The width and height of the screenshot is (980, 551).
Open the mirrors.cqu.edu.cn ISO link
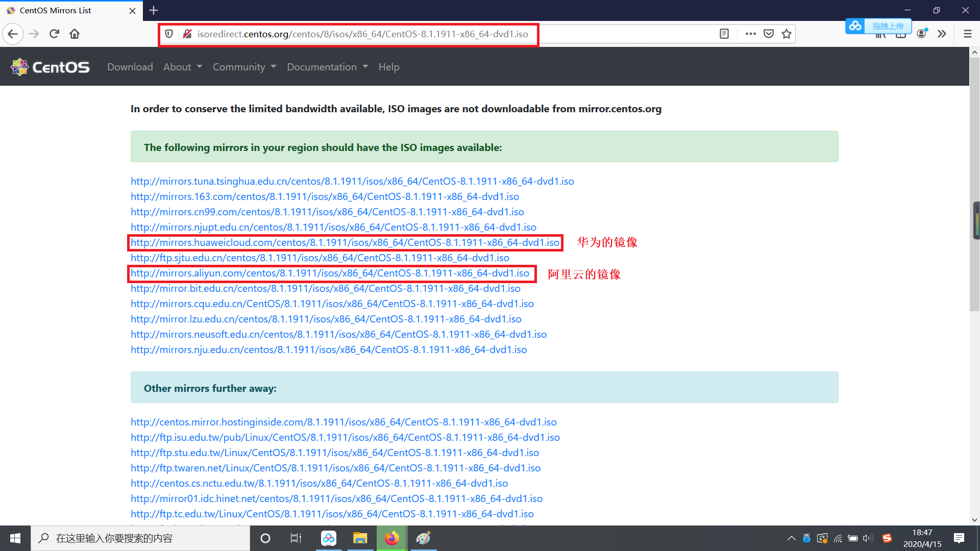[332, 304]
